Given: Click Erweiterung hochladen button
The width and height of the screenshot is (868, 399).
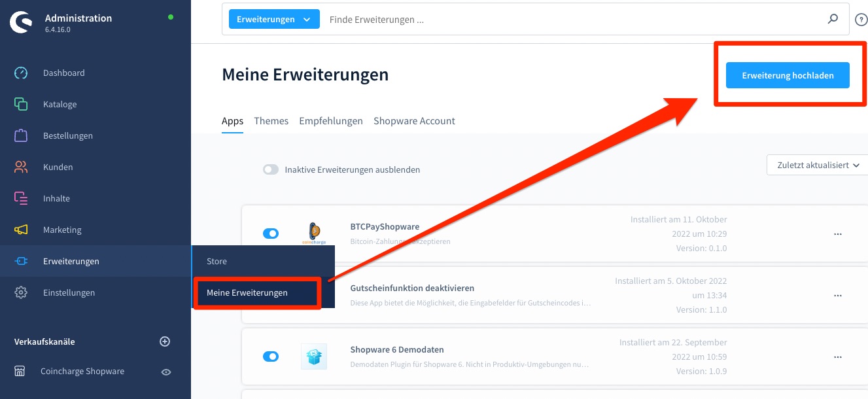Looking at the screenshot, I should (788, 75).
